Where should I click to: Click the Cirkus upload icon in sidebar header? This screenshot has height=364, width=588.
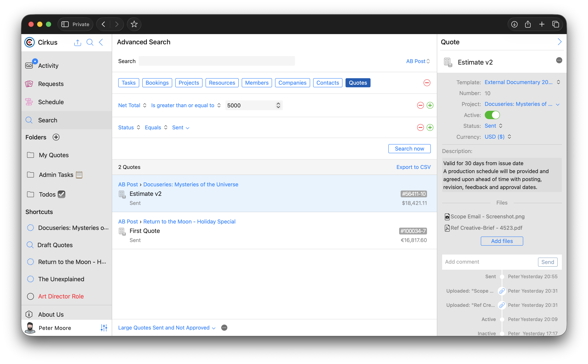[x=77, y=43]
